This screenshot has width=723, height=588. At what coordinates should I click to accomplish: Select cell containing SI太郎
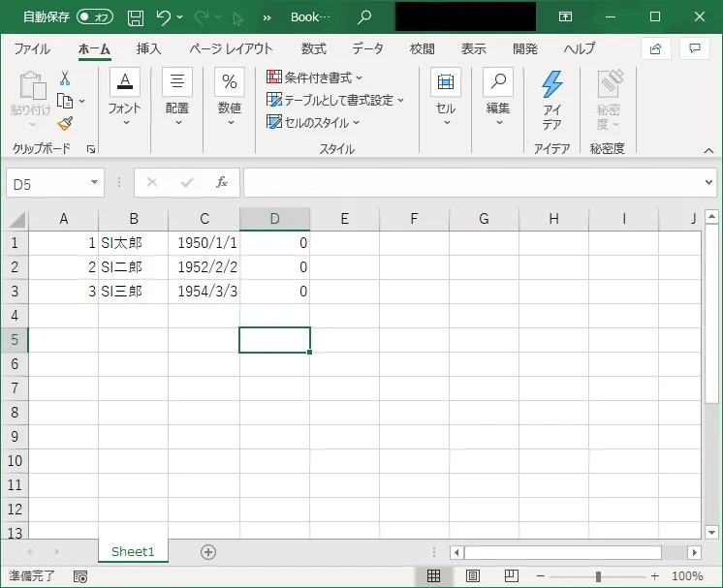[133, 243]
